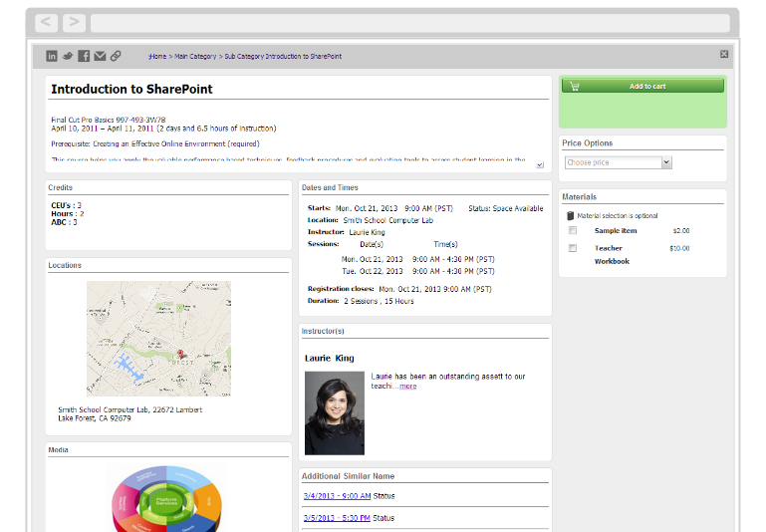Screen dimensions: 766x532
Task: Click the browser back arrow
Action: (x=47, y=22)
